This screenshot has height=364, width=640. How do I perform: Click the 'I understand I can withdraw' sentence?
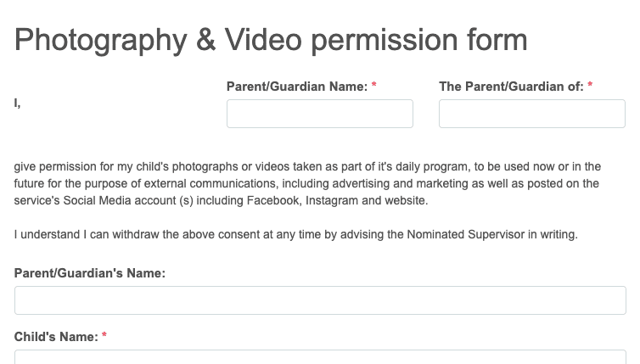(x=296, y=235)
